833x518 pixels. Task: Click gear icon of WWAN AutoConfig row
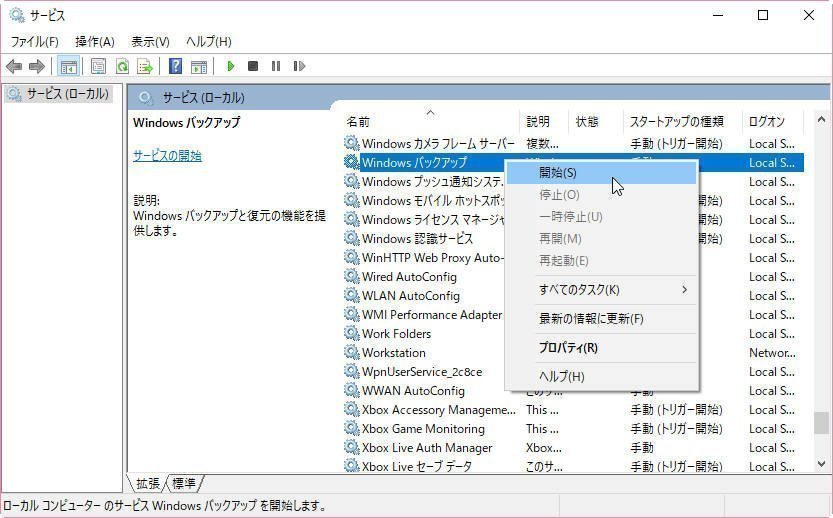352,390
